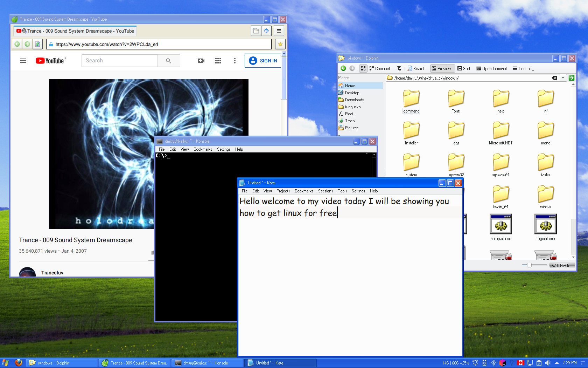The width and height of the screenshot is (588, 368).
Task: Click the browser back button
Action: (x=17, y=44)
